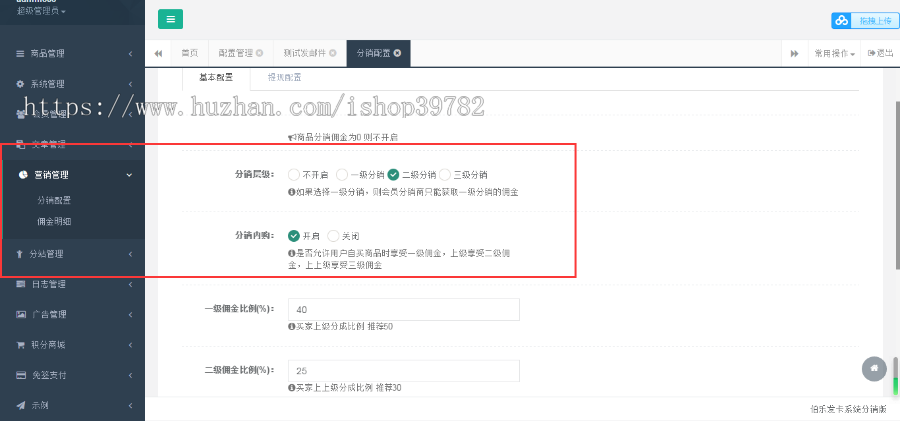Click the 示例 paper-plane icon
The height and width of the screenshot is (421, 900).
(21, 405)
